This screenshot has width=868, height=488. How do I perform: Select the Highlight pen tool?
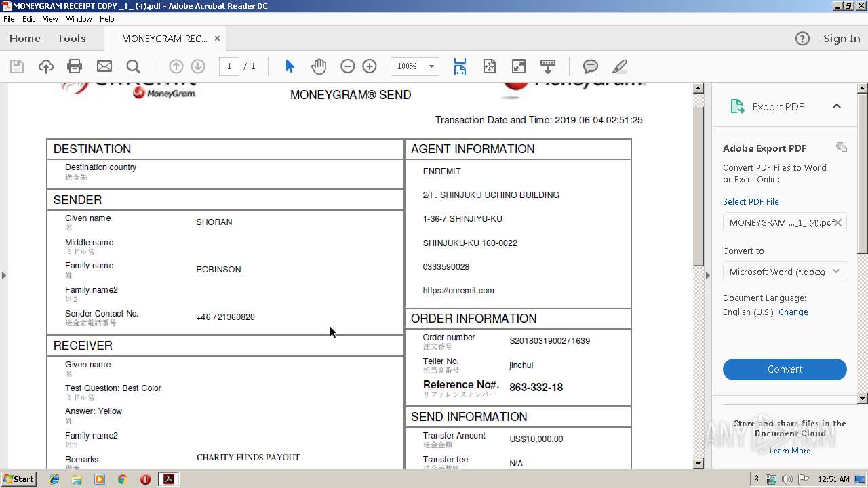tap(619, 66)
